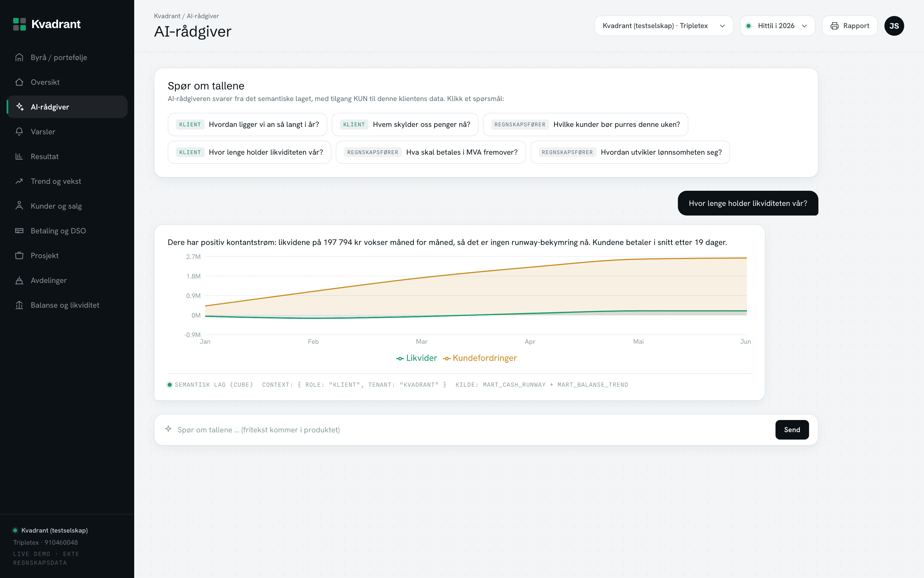The height and width of the screenshot is (578, 924).
Task: Click the Betaling og DSO card icon
Action: tap(19, 231)
